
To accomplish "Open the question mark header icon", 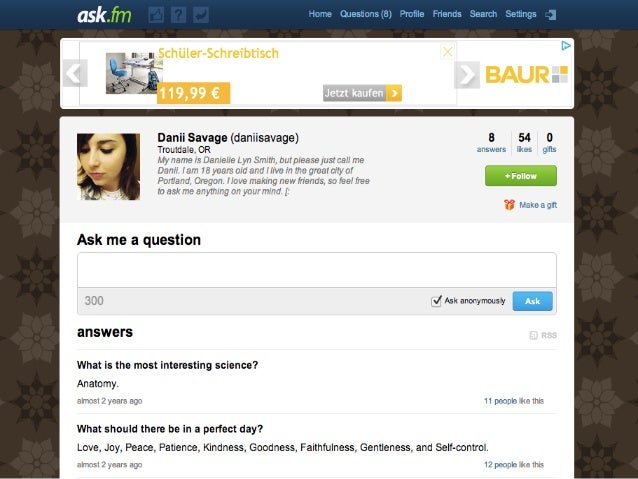I will (x=179, y=15).
